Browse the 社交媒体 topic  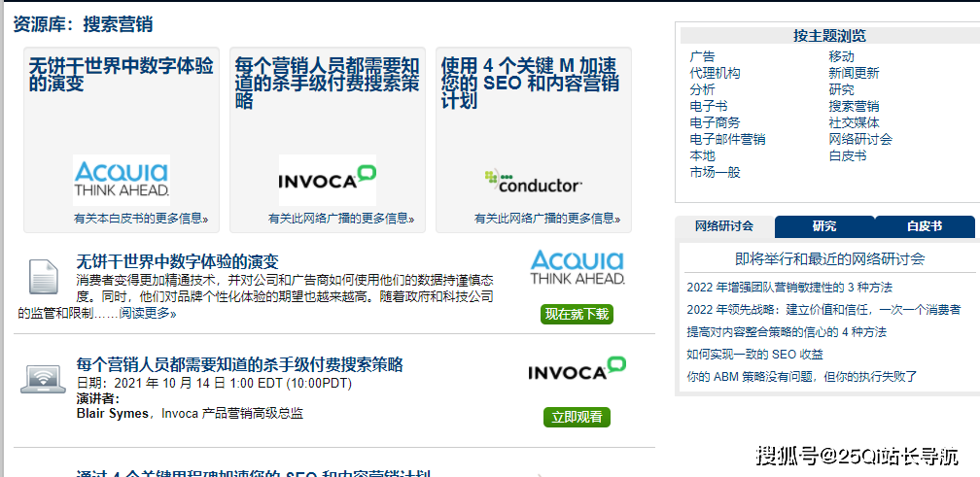[x=854, y=122]
